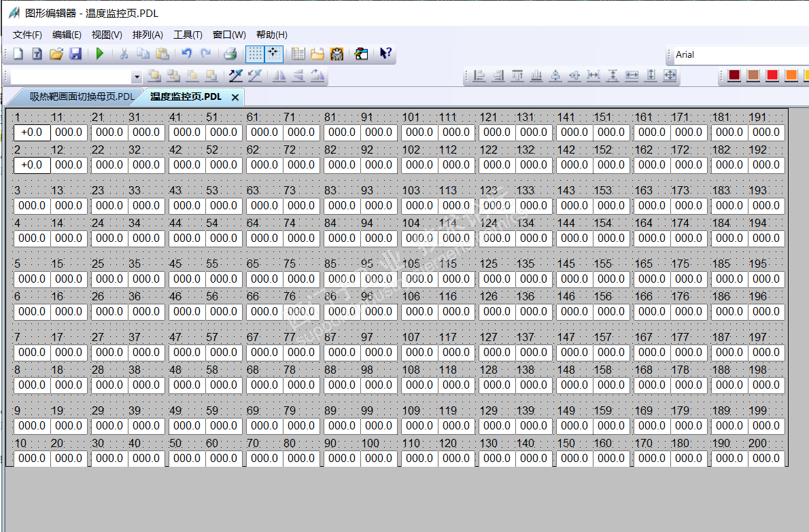809x532 pixels.
Task: Create a new picture with the blank page icon
Action: [18, 54]
